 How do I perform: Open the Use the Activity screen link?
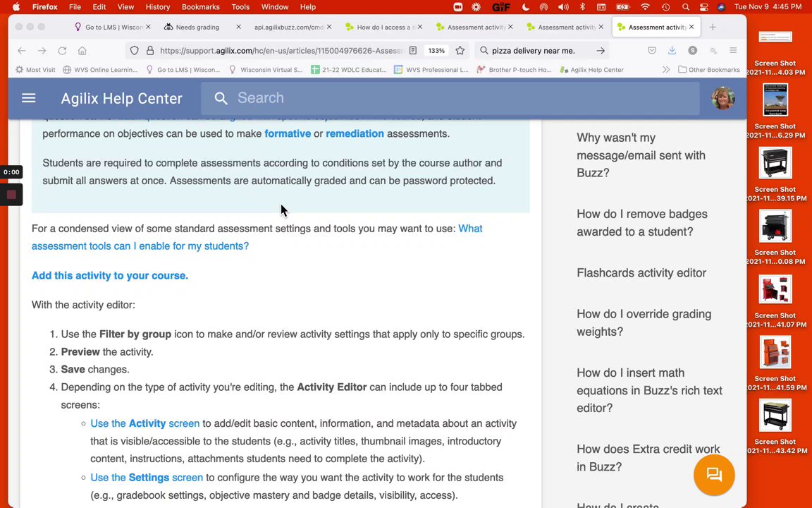pos(145,423)
